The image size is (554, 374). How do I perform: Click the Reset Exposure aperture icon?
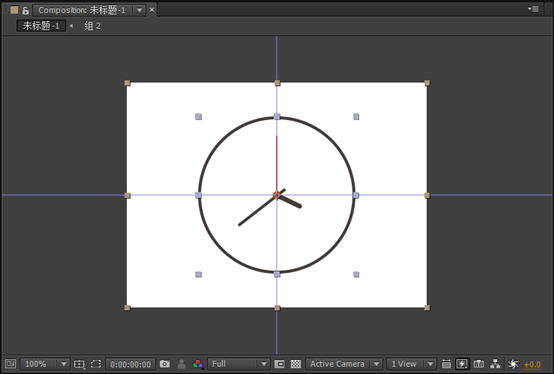pyautogui.click(x=513, y=364)
